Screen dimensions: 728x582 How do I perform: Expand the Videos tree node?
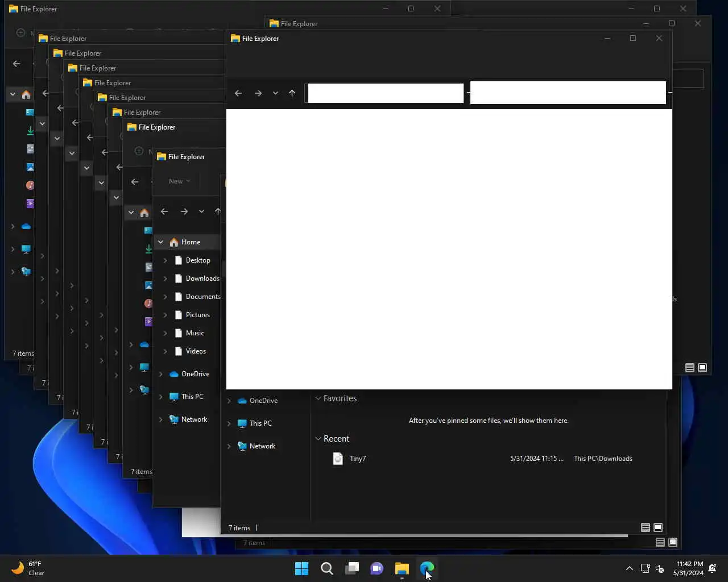coord(166,351)
